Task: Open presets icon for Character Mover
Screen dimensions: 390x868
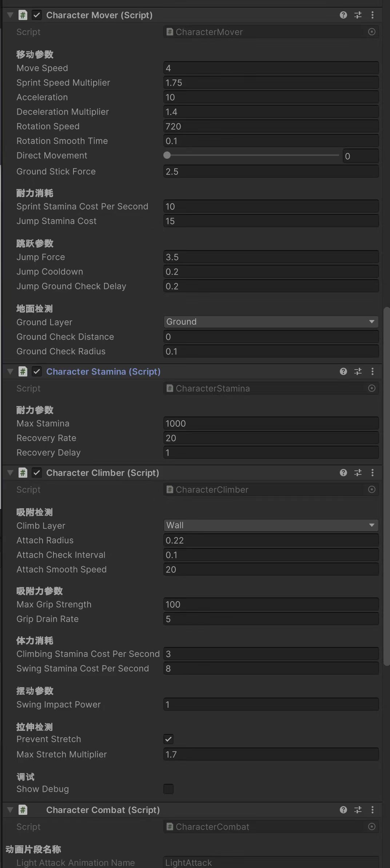Action: tap(358, 15)
